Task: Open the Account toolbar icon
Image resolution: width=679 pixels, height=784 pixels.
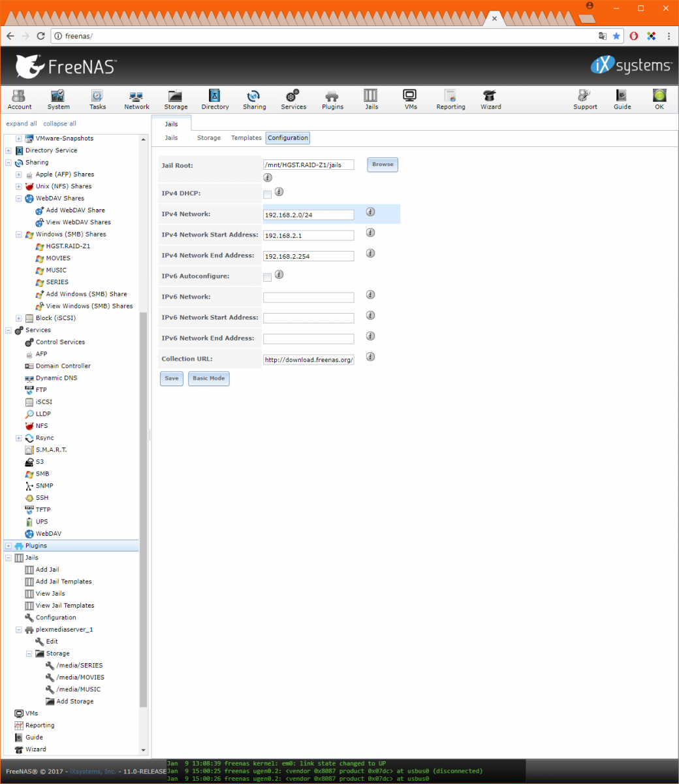Action: click(x=20, y=99)
